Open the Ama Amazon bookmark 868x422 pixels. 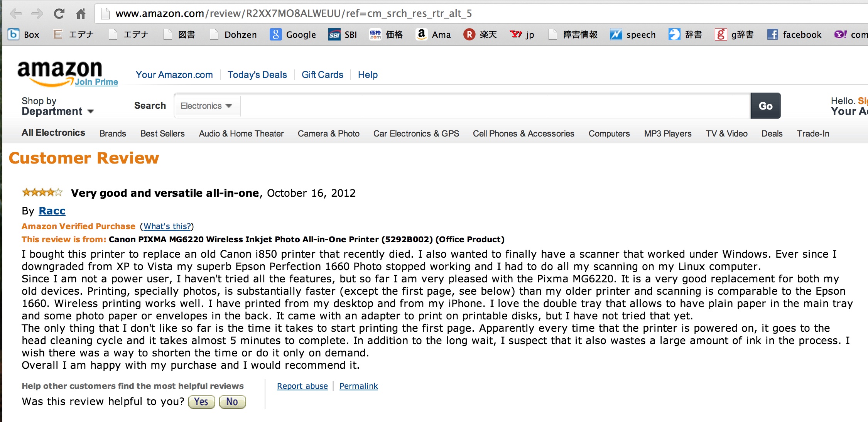pos(433,34)
